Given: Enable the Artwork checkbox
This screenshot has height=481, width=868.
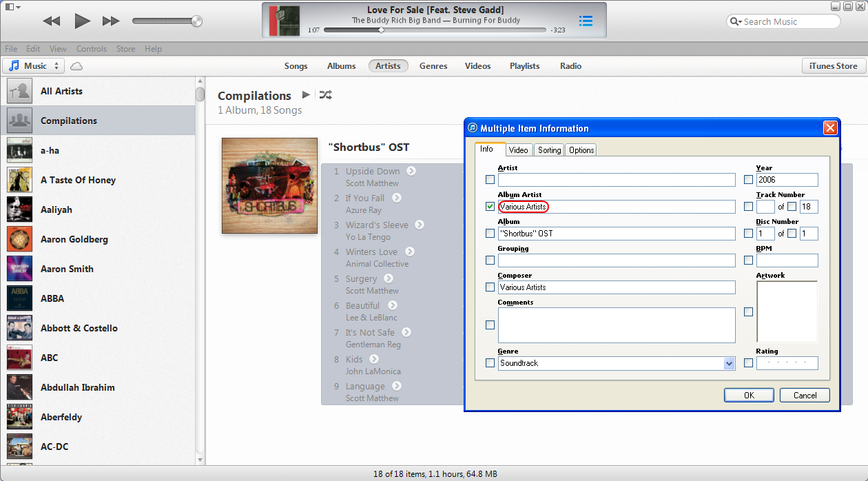Looking at the screenshot, I should pyautogui.click(x=748, y=312).
